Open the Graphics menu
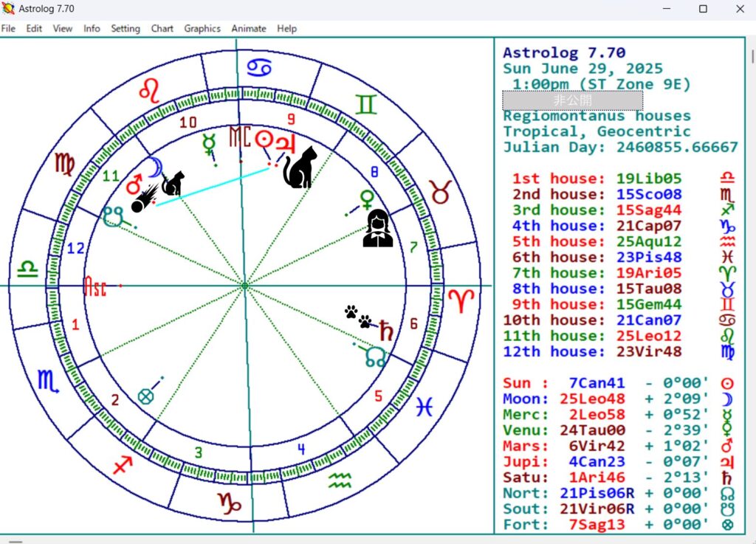 click(202, 29)
